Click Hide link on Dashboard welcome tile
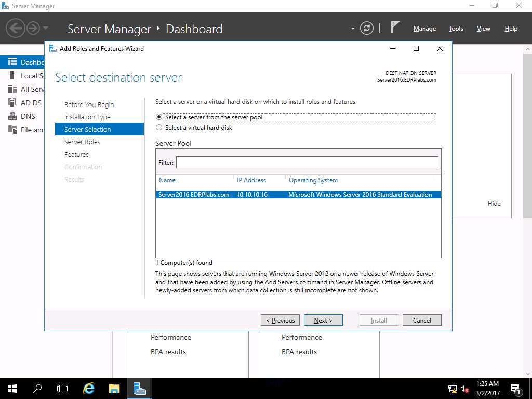The width and height of the screenshot is (532, 399). point(494,204)
